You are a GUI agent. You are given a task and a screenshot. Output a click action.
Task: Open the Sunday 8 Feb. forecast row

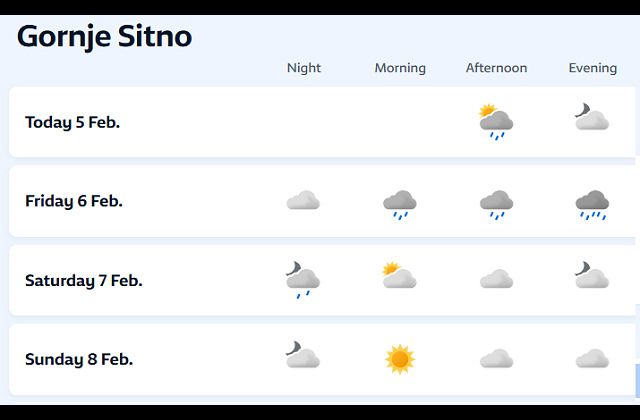click(x=79, y=359)
